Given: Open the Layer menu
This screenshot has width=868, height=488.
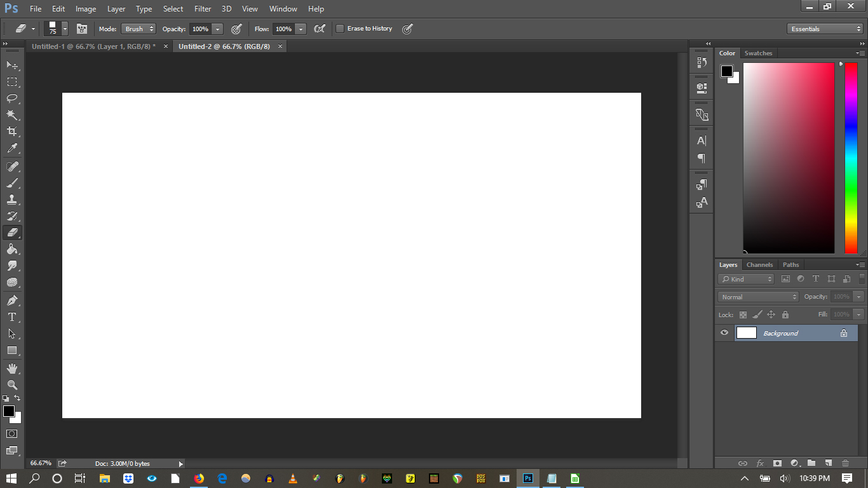Looking at the screenshot, I should pos(116,9).
